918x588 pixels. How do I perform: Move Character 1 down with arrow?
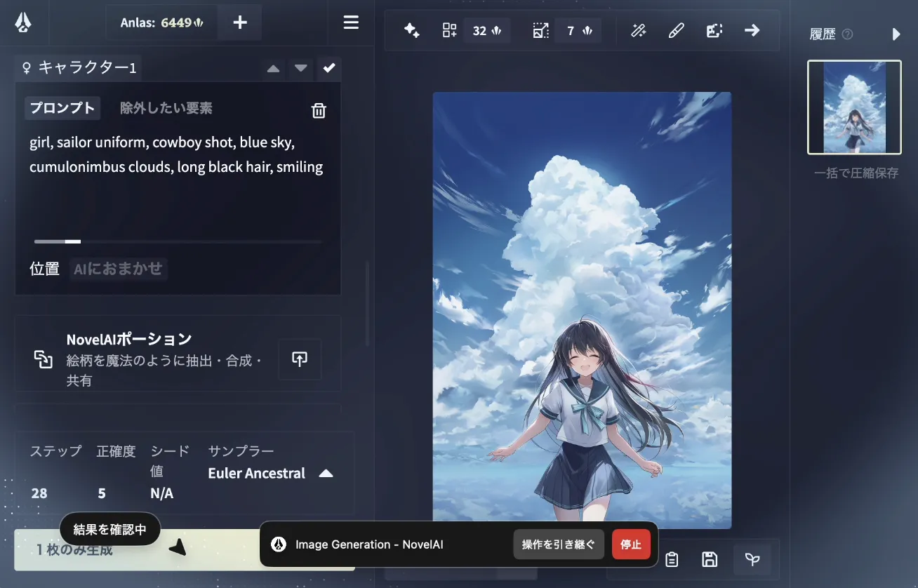point(301,68)
